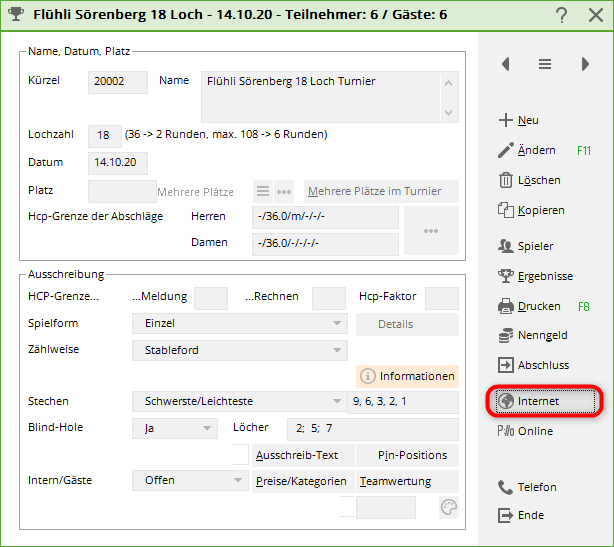Click Drucken printer button
Image resolution: width=614 pixels, height=547 pixels.
[530, 306]
